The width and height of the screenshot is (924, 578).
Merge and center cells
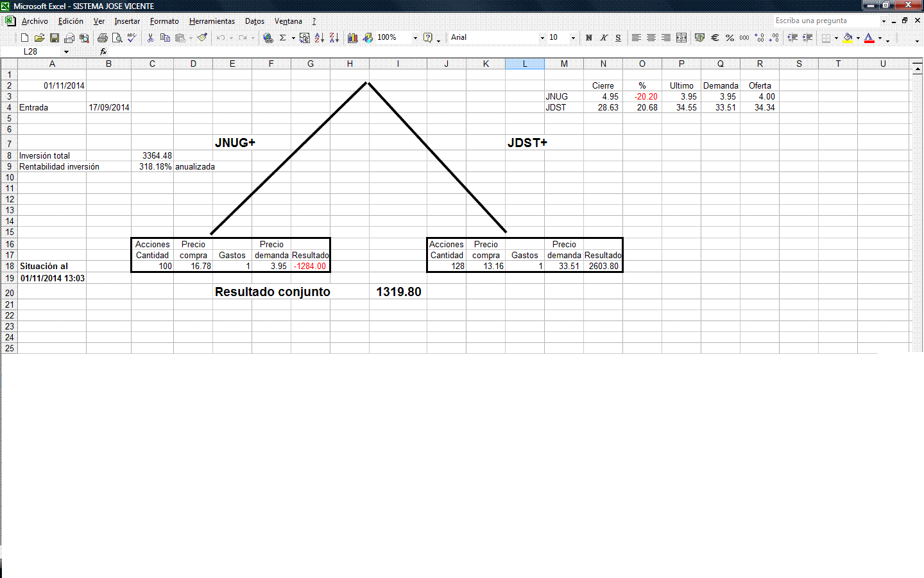coord(681,38)
